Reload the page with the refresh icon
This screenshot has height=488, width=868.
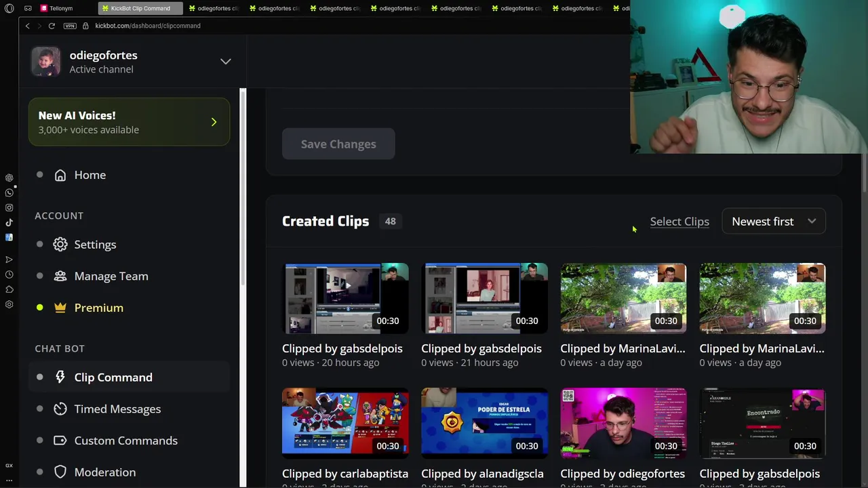pos(52,26)
